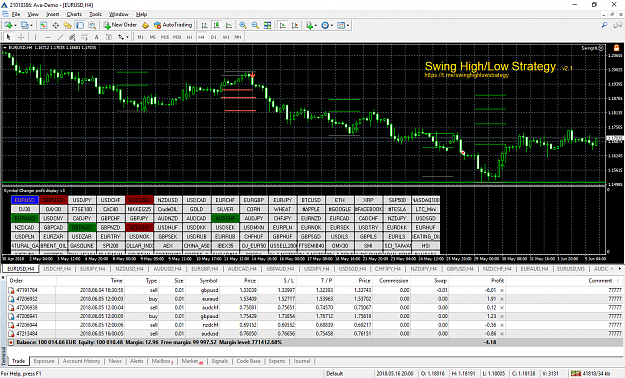This screenshot has height=378, width=625.
Task: Open the USDCHF,H4 chart tab
Action: point(57,269)
